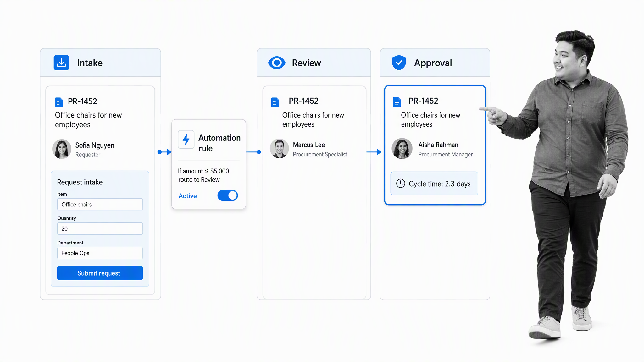Click the Active status label
644x362 pixels.
coord(188,196)
